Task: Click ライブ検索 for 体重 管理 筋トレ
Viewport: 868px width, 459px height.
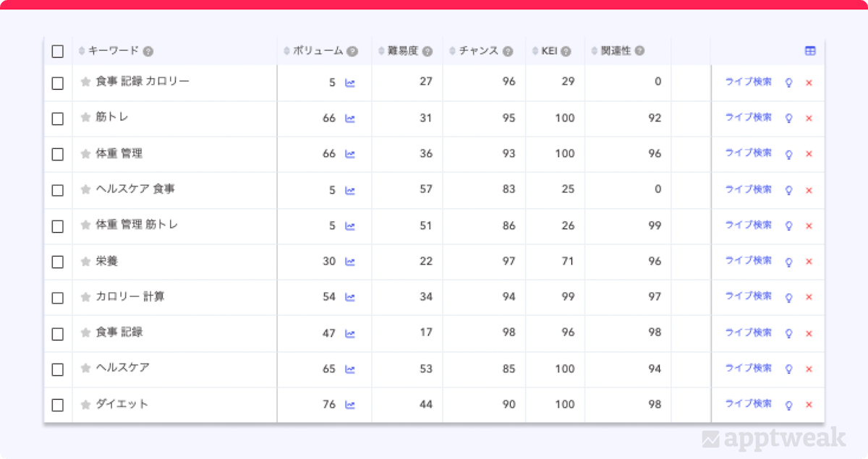Action: pyautogui.click(x=748, y=226)
